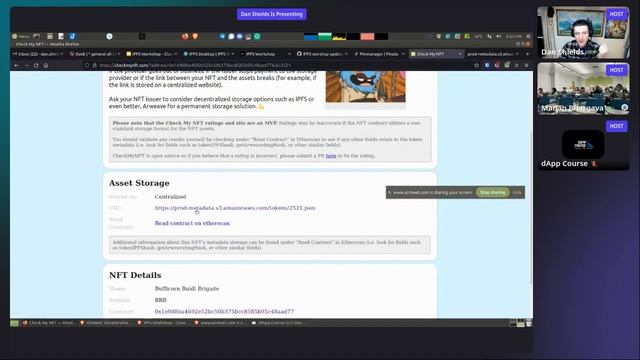Image resolution: width=640 pixels, height=360 pixels.
Task: Open the prod-metadata s3 amazonaws JSON link
Action: coord(235,208)
